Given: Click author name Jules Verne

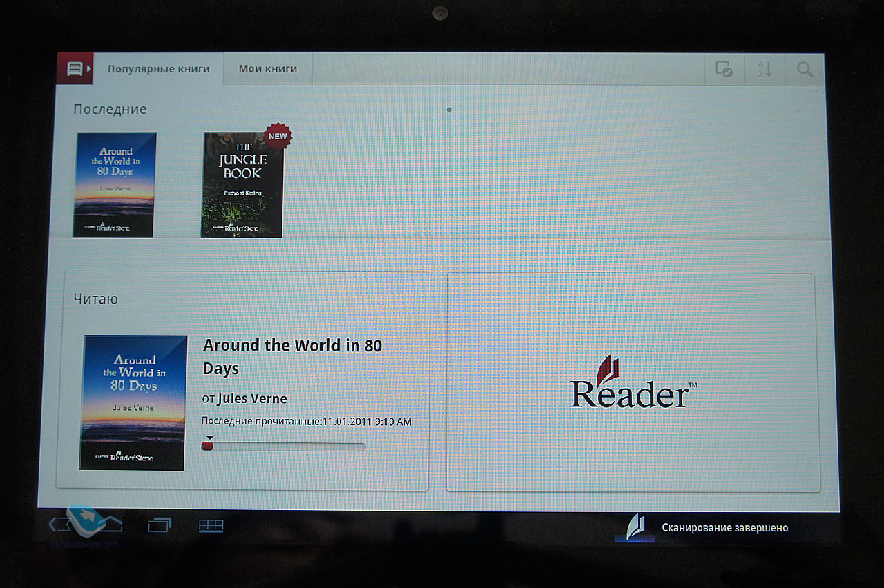Looking at the screenshot, I should (x=252, y=399).
